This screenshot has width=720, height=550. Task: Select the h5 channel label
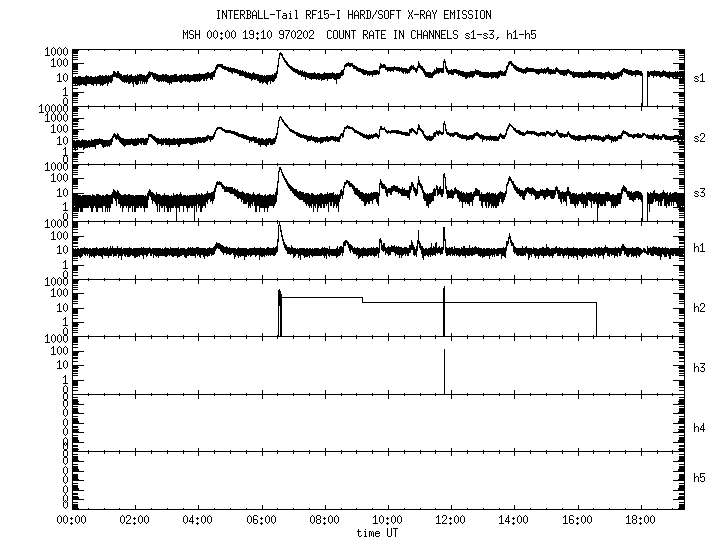(x=698, y=478)
